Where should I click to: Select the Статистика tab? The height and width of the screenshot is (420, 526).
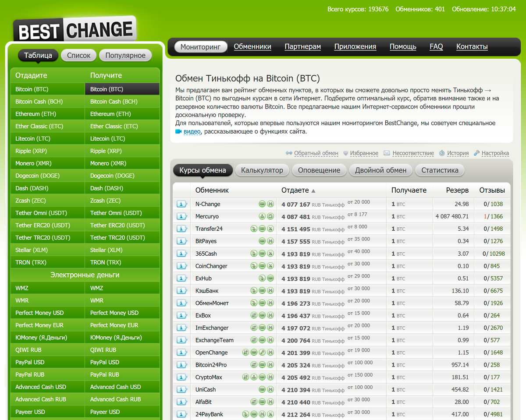[440, 170]
